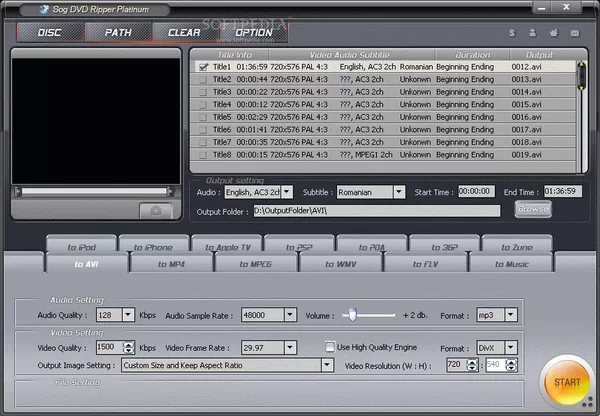Select the to AVI tab
The width and height of the screenshot is (600, 416).
(86, 264)
